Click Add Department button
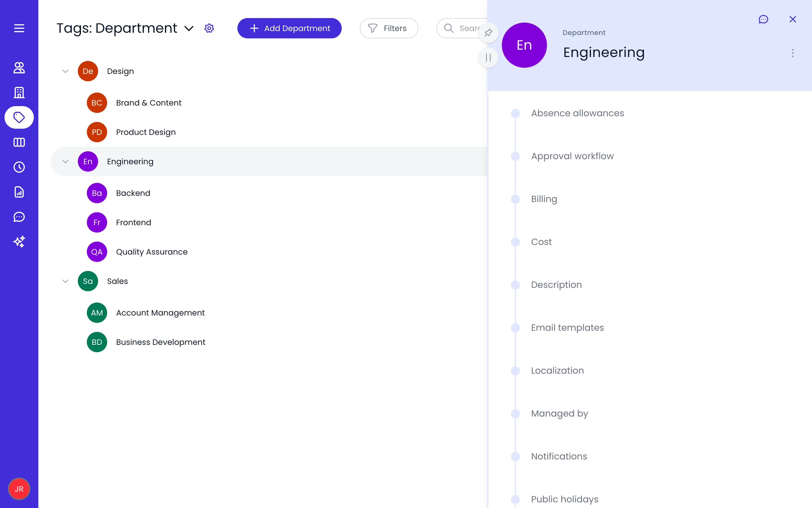The width and height of the screenshot is (812, 508). [289, 28]
